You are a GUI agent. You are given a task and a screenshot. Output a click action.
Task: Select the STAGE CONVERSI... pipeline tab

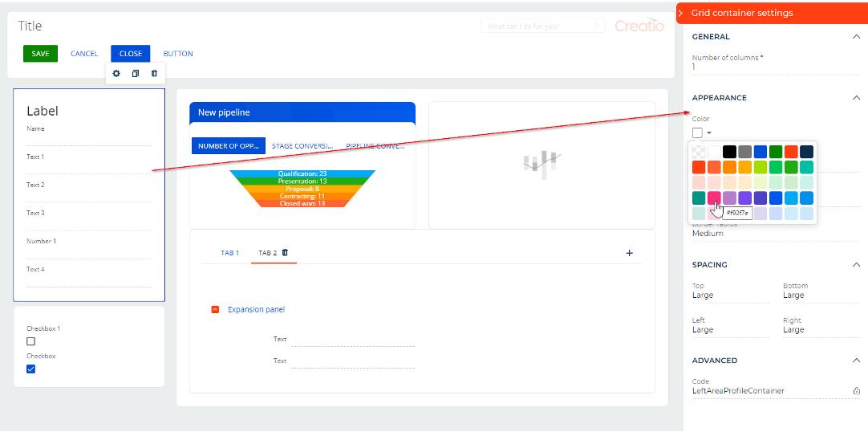click(x=302, y=146)
